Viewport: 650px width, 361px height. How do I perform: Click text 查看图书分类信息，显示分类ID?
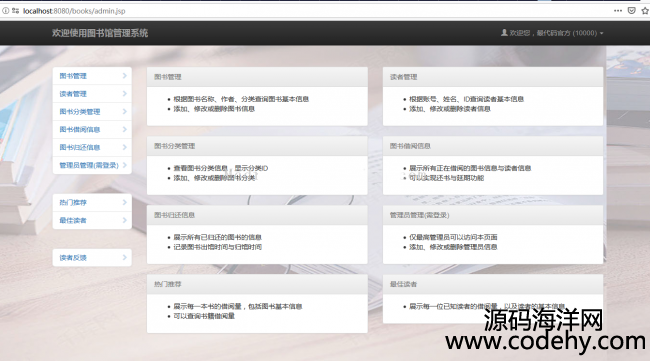(221, 168)
